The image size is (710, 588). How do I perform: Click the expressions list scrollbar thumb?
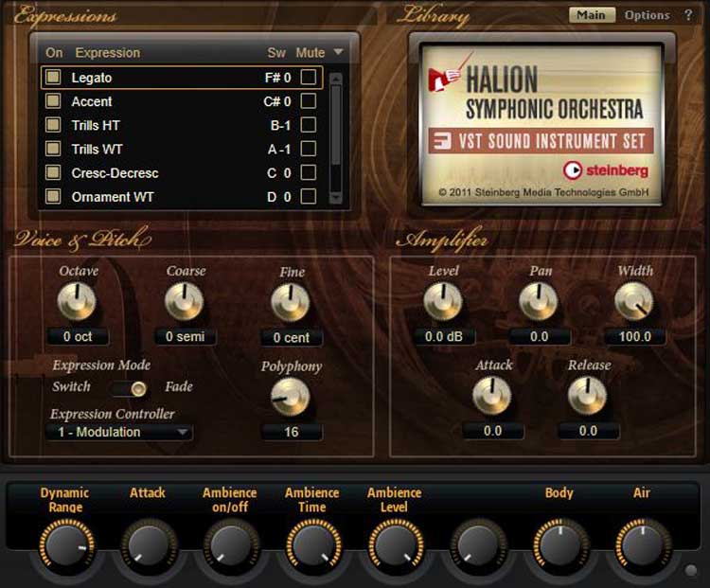335,125
